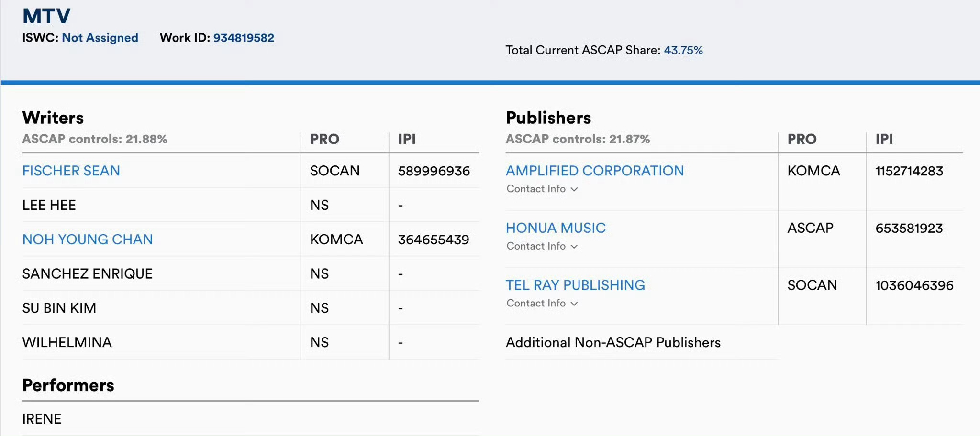Click Additional Non-ASCAP Publishers text
980x436 pixels.
pos(613,342)
